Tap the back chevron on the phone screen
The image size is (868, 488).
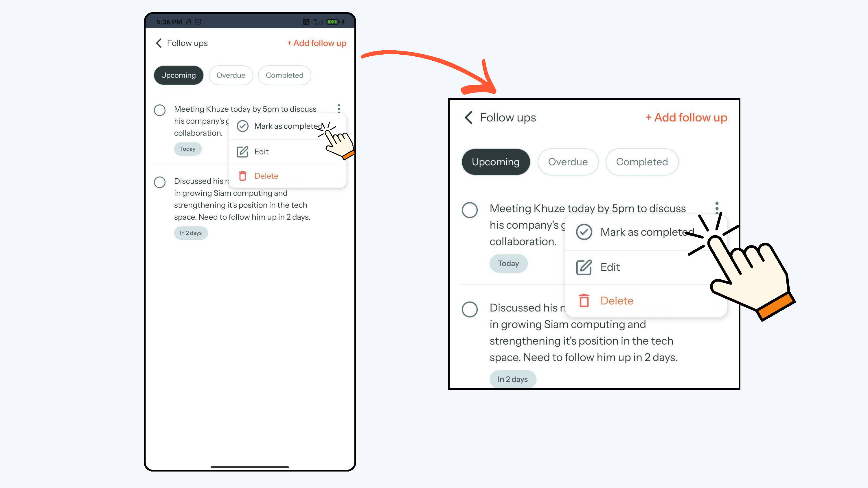pyautogui.click(x=159, y=43)
